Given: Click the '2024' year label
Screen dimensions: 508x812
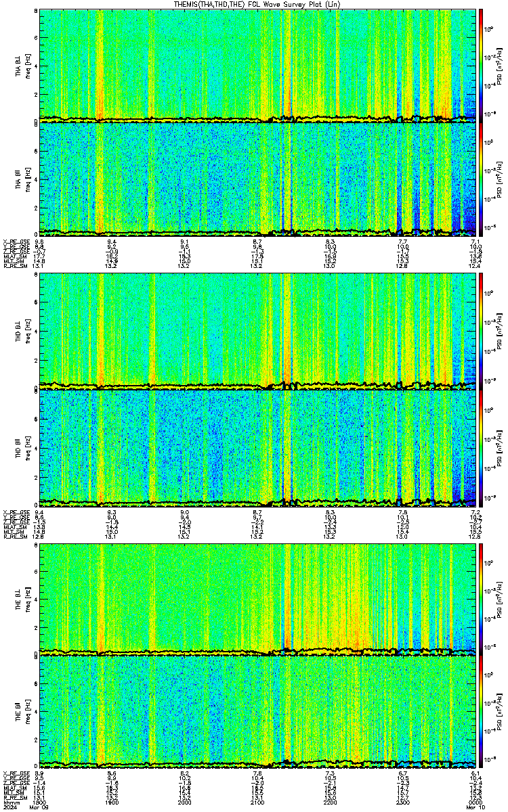Looking at the screenshot, I should click(9, 807).
